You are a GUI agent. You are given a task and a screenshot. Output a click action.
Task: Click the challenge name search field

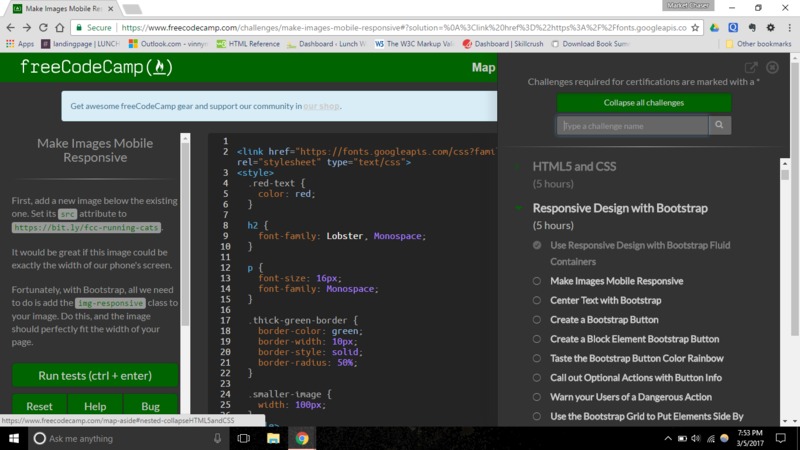632,126
